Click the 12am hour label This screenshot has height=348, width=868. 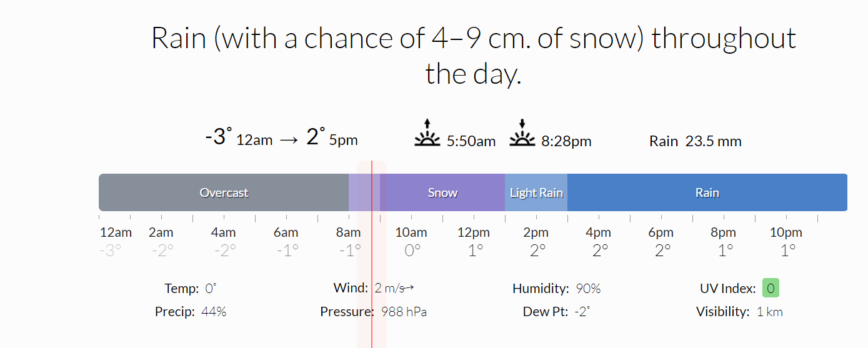(116, 232)
